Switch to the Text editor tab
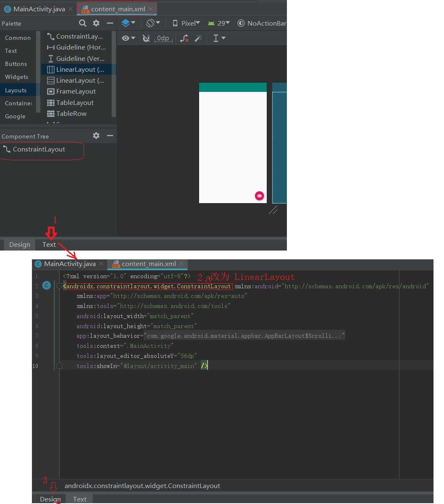 click(49, 244)
